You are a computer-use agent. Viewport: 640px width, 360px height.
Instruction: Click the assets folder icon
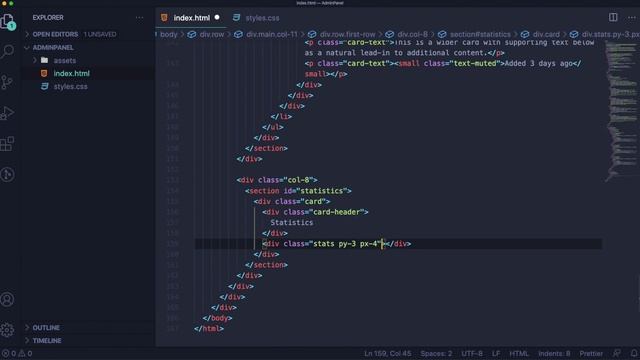(x=44, y=60)
